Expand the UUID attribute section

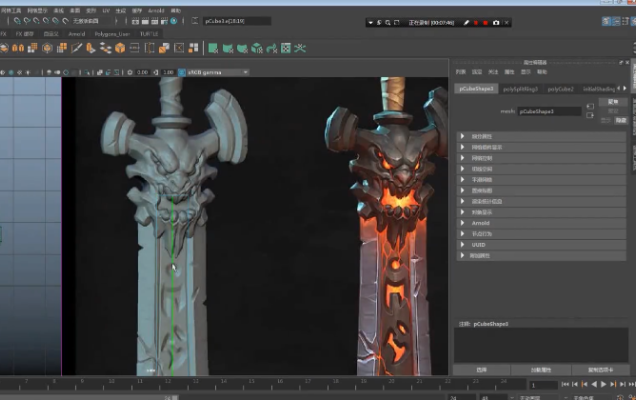pyautogui.click(x=479, y=244)
